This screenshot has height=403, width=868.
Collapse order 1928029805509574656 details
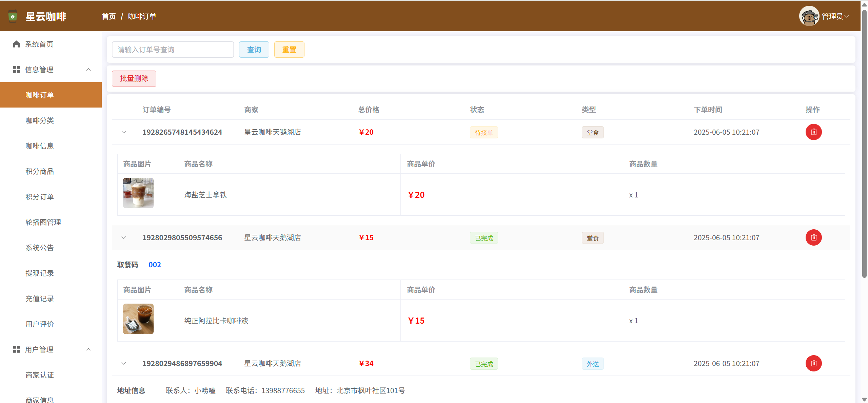[124, 237]
